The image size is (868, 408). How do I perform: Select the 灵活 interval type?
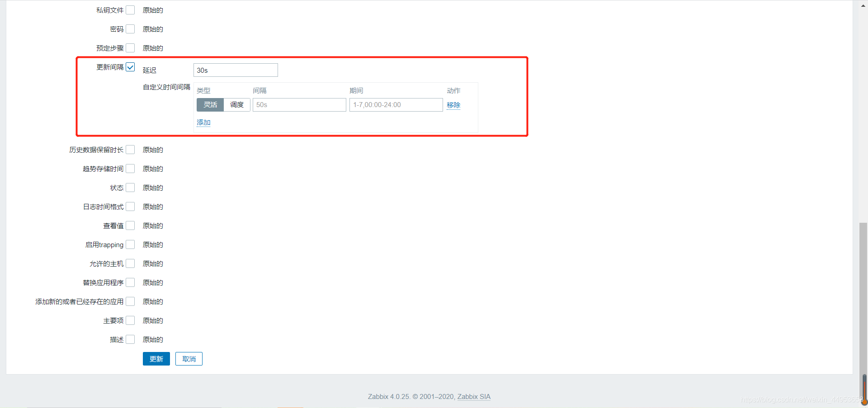point(210,105)
